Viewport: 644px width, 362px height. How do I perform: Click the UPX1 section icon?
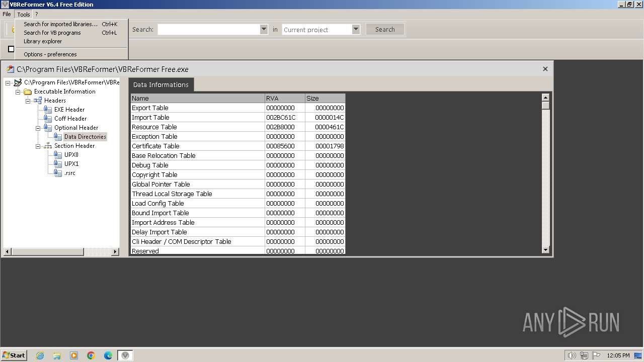(58, 164)
